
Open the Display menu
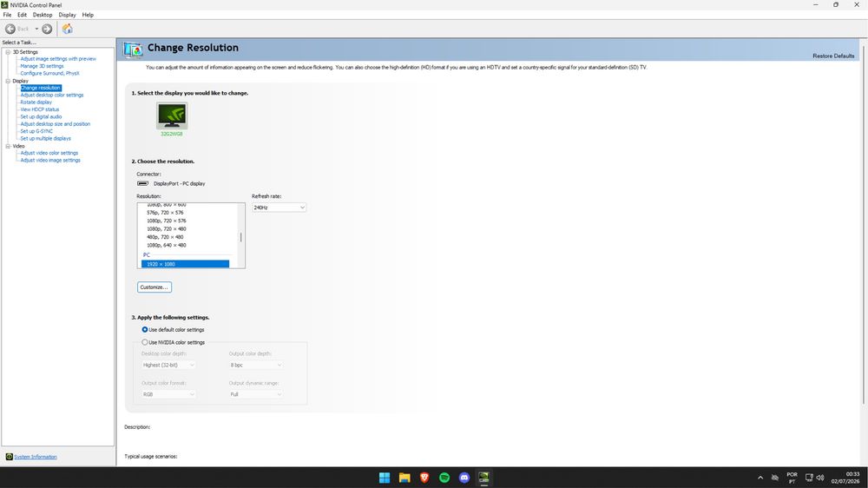click(x=67, y=15)
